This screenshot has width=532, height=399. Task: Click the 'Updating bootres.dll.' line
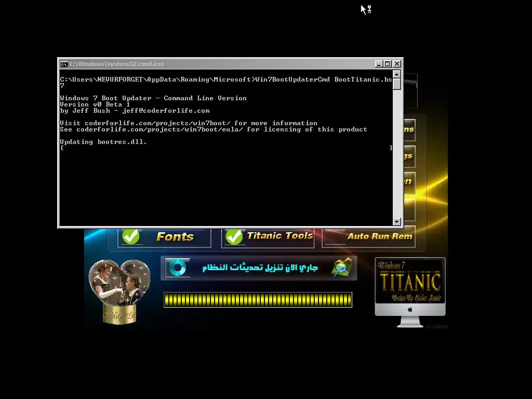tap(103, 142)
